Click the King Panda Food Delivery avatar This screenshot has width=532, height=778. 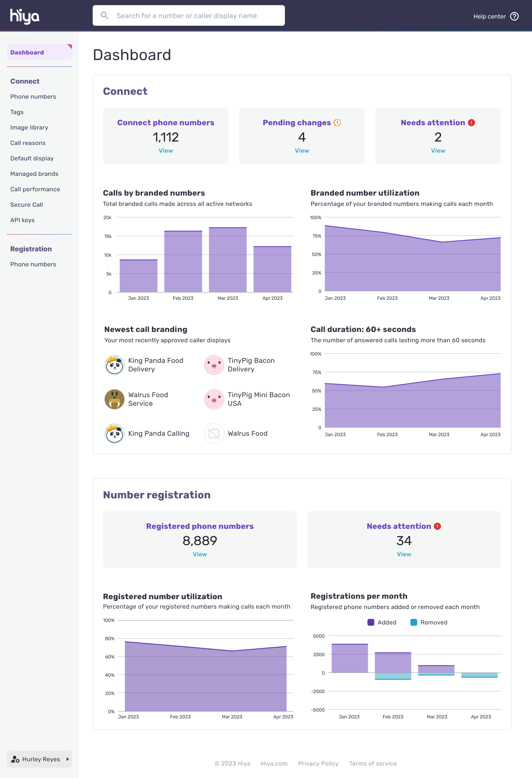tap(115, 365)
